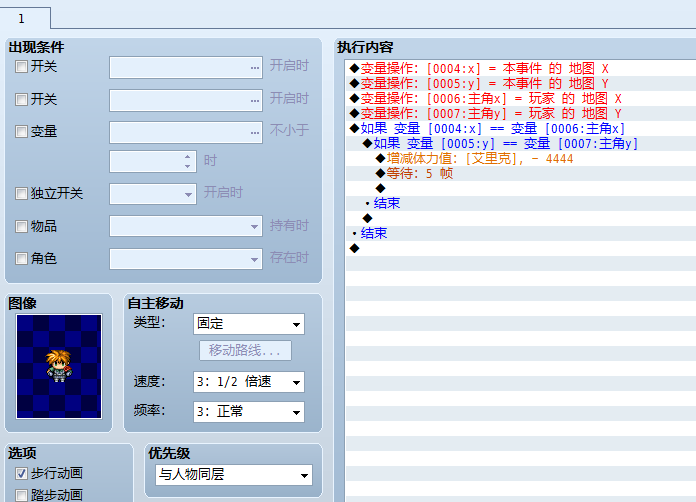The image size is (696, 502).
Task: Open the 独立开关 dropdown
Action: tap(153, 194)
